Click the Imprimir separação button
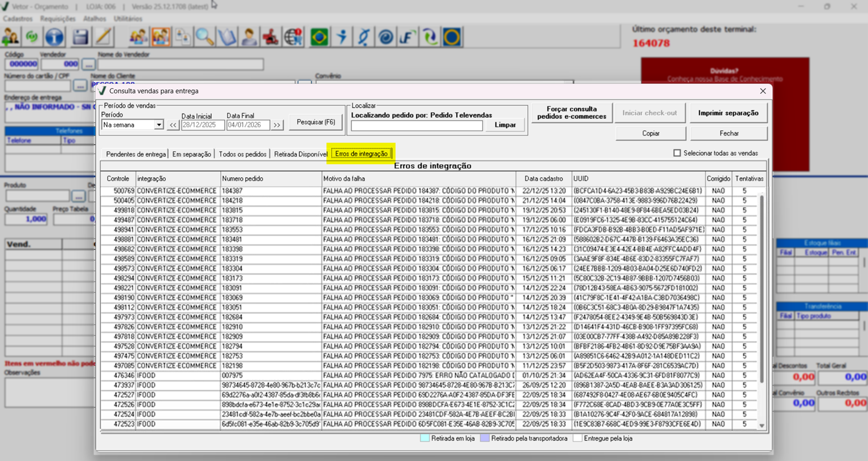This screenshot has width=868, height=461. [728, 113]
